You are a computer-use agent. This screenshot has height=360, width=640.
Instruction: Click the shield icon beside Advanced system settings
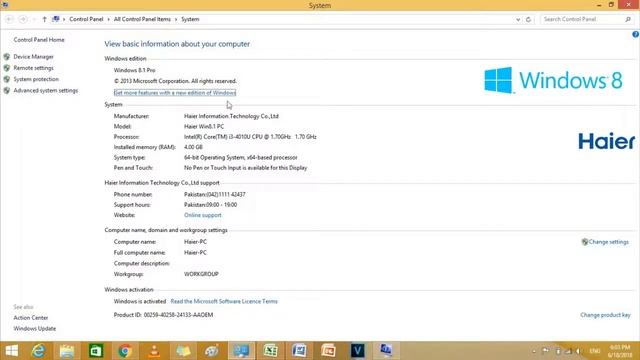point(7,91)
